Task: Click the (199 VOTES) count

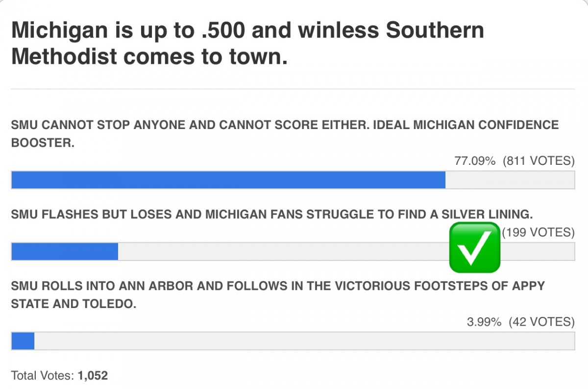Action: tap(539, 232)
